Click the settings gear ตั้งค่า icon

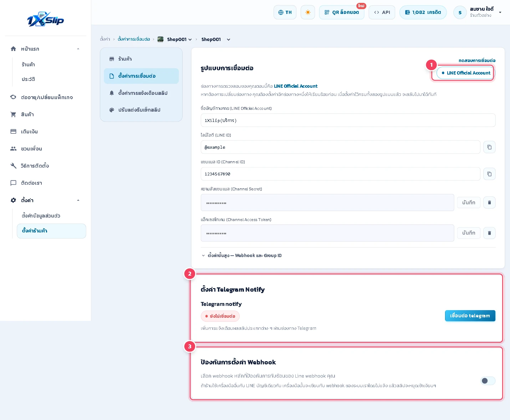click(x=14, y=200)
